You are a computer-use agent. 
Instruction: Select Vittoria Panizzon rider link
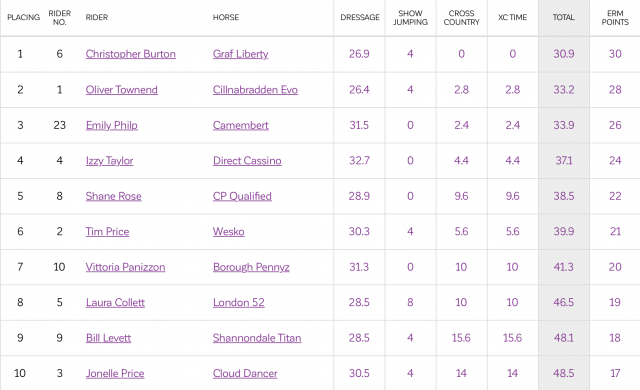125,267
